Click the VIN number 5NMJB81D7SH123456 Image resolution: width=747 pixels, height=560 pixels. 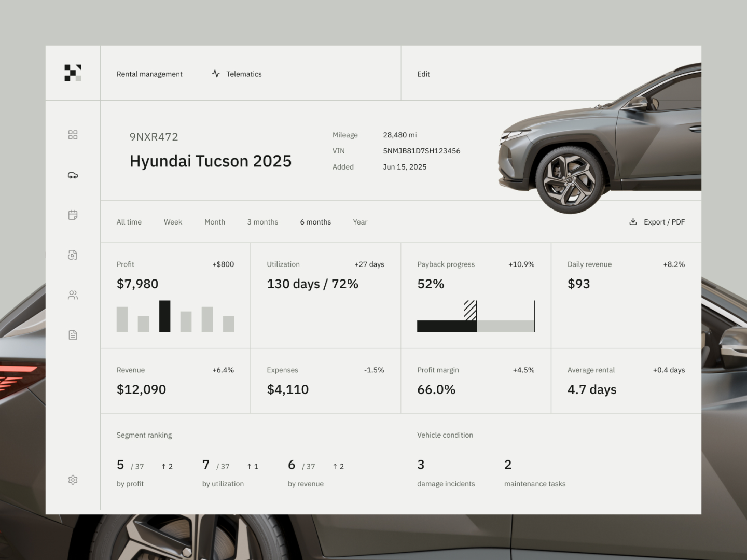tap(422, 151)
